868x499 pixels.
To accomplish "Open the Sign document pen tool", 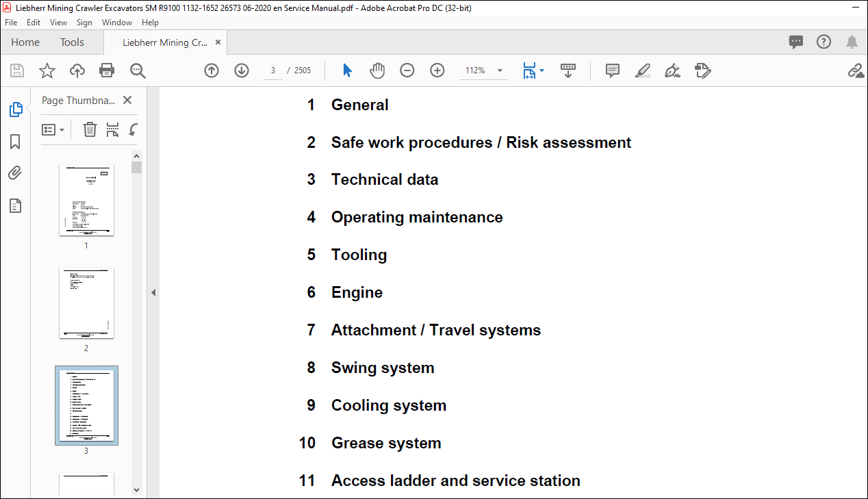I will [672, 71].
